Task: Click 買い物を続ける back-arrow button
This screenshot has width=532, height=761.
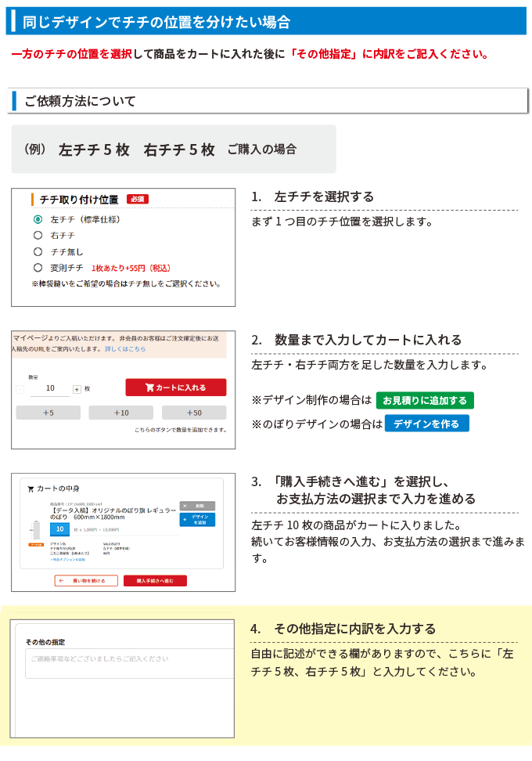Action: (x=86, y=581)
